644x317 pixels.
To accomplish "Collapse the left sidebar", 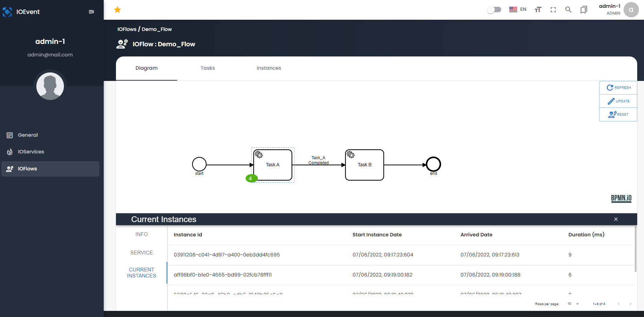I will [x=91, y=12].
